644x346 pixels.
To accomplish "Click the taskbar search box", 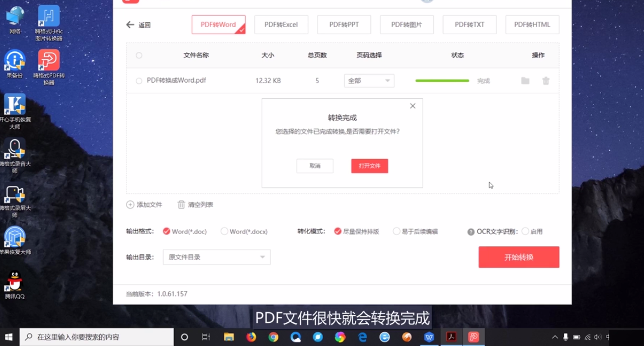I will click(x=97, y=337).
